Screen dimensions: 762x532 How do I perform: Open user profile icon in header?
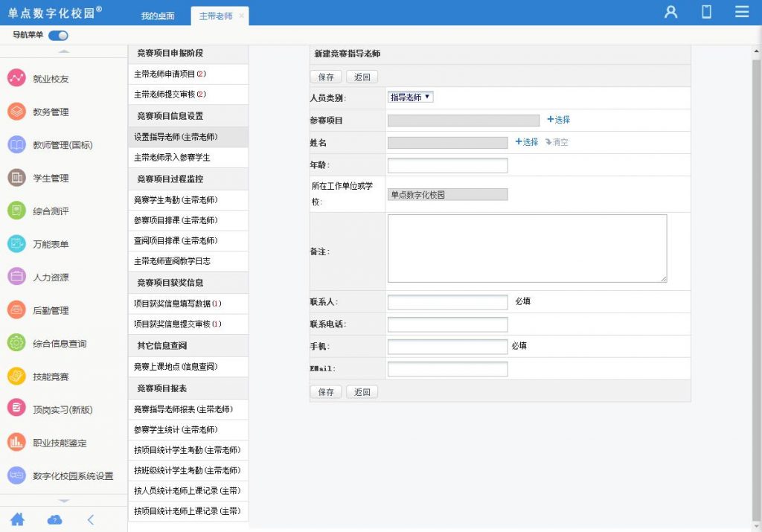pos(671,12)
